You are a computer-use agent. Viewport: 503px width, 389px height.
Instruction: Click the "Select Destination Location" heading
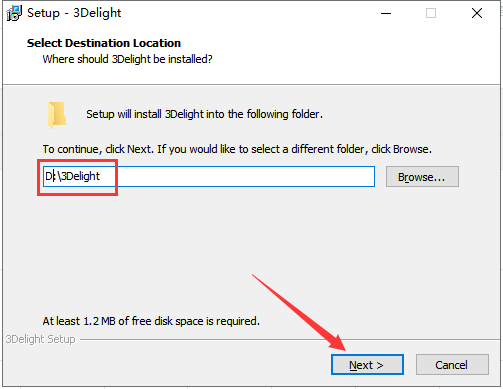pos(104,43)
